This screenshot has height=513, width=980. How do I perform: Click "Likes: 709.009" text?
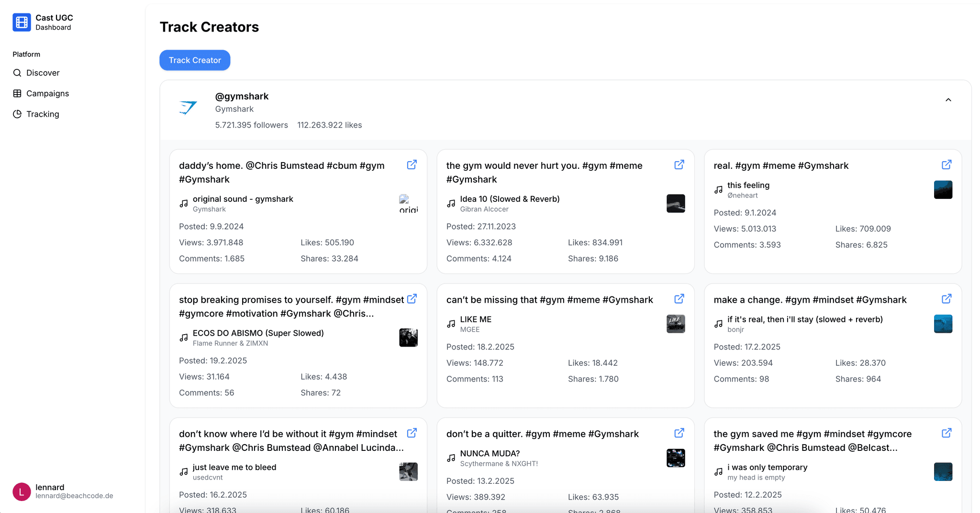click(x=863, y=229)
